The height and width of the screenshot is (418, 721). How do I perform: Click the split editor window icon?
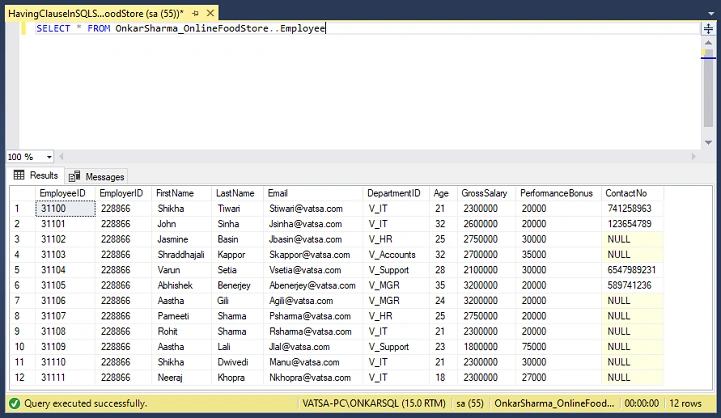click(708, 29)
